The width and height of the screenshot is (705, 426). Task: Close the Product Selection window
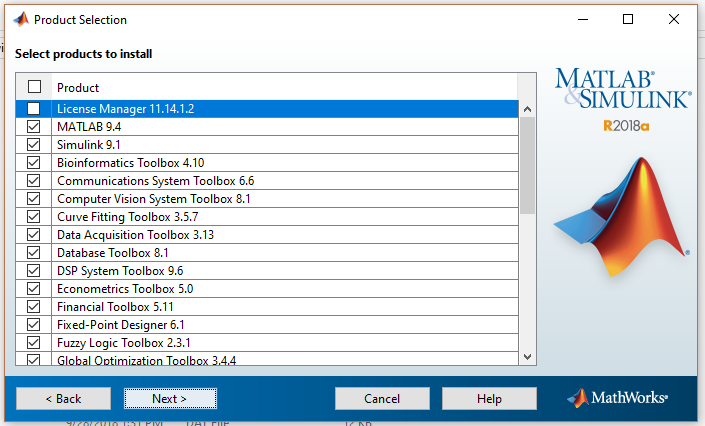(x=674, y=19)
